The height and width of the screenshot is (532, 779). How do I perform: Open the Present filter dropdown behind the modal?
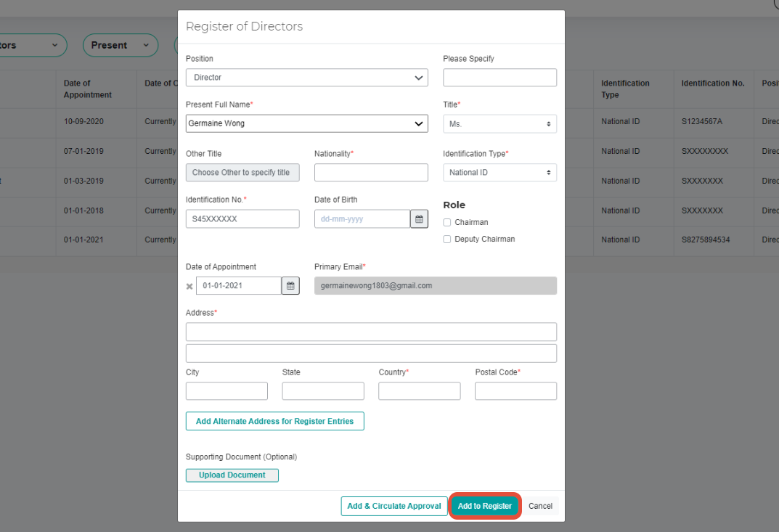click(120, 45)
